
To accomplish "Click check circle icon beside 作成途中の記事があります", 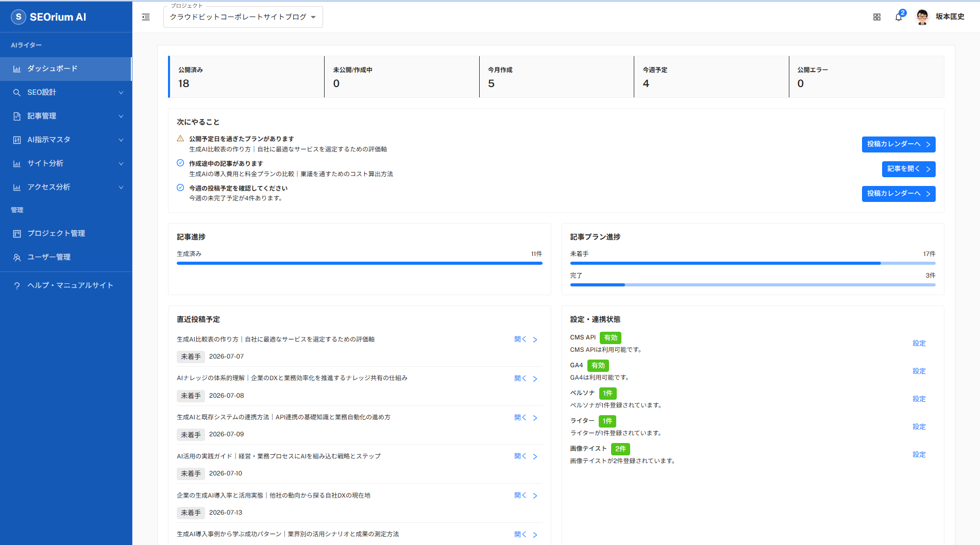I will click(180, 163).
